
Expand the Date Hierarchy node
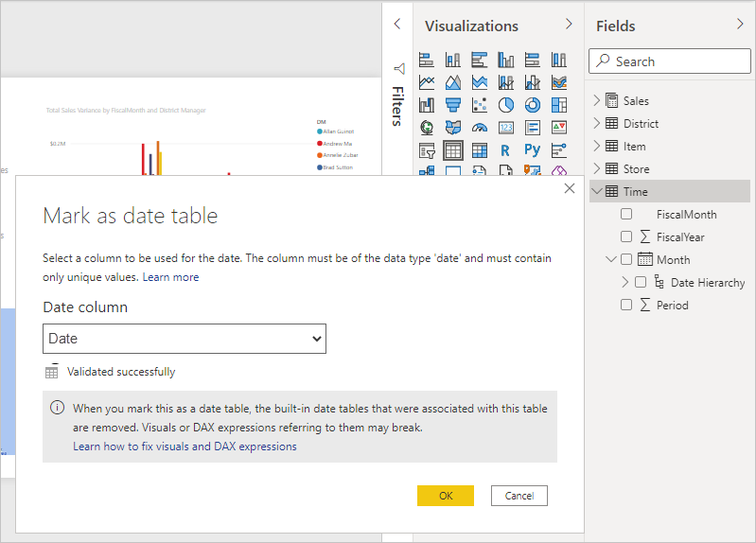click(625, 283)
